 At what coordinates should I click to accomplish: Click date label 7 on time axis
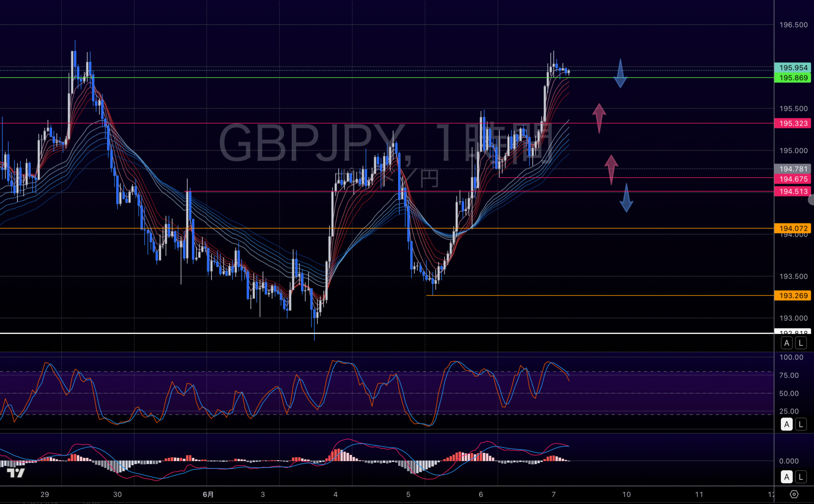pos(553,494)
